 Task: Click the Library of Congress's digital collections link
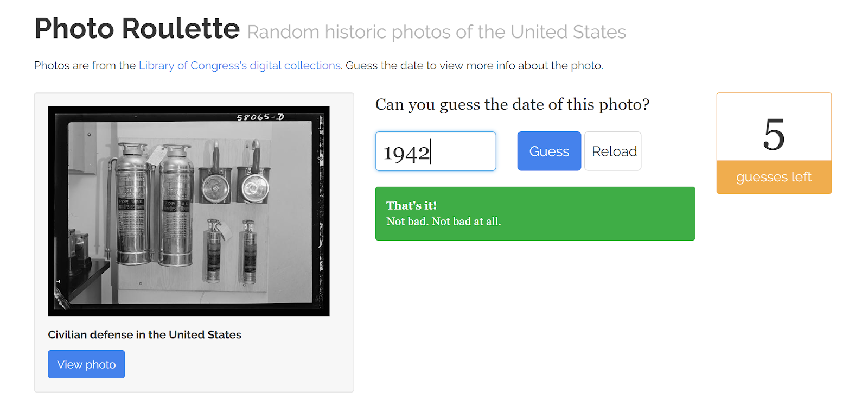[240, 66]
